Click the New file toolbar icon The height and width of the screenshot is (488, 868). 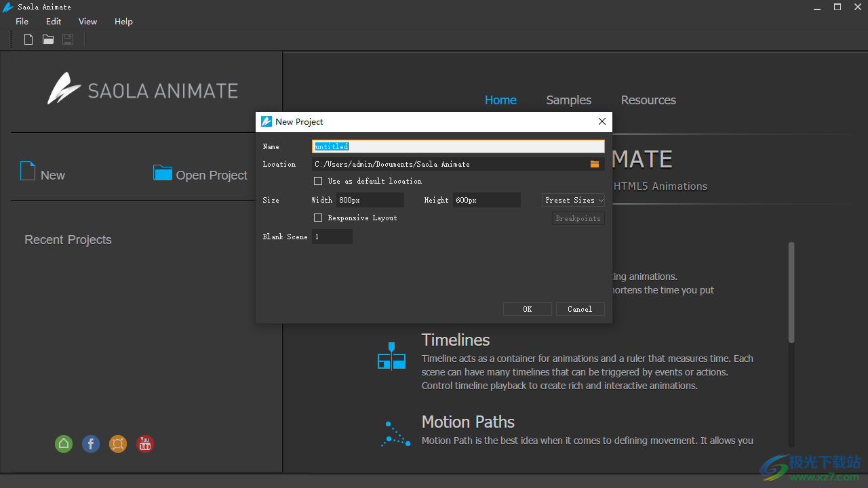[28, 39]
